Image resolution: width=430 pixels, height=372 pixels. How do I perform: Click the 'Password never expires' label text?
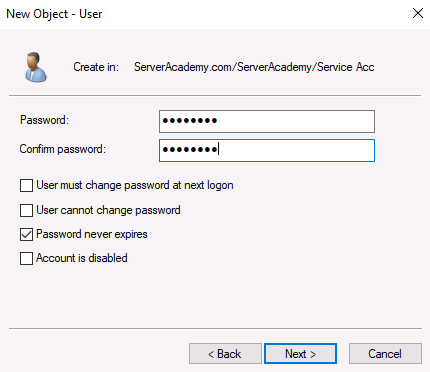tap(92, 234)
